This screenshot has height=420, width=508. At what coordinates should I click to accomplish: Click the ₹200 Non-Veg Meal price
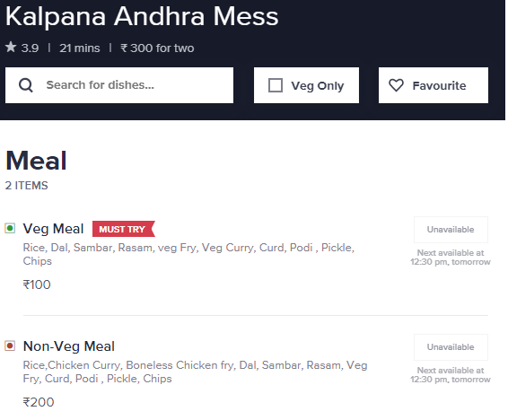[x=39, y=402]
